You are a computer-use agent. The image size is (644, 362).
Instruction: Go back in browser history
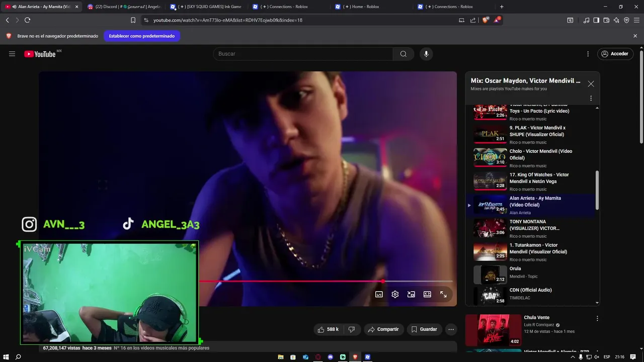[7, 20]
